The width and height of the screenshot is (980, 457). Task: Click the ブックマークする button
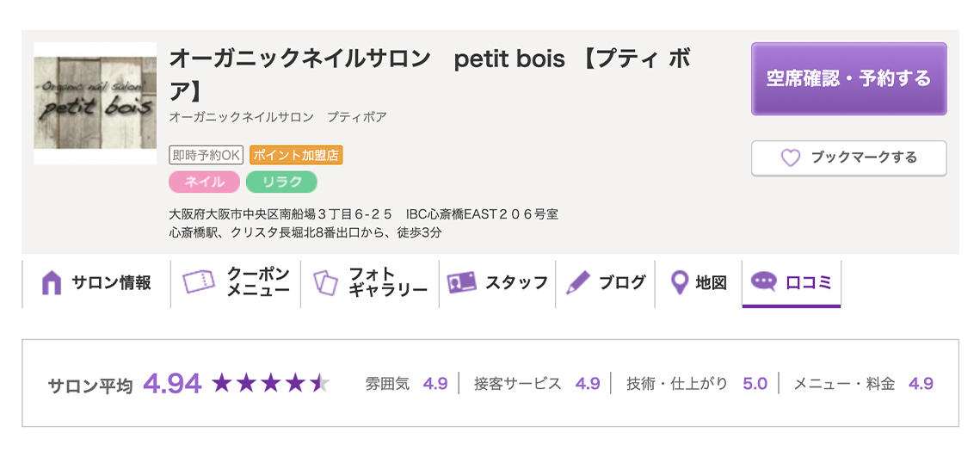[848, 158]
